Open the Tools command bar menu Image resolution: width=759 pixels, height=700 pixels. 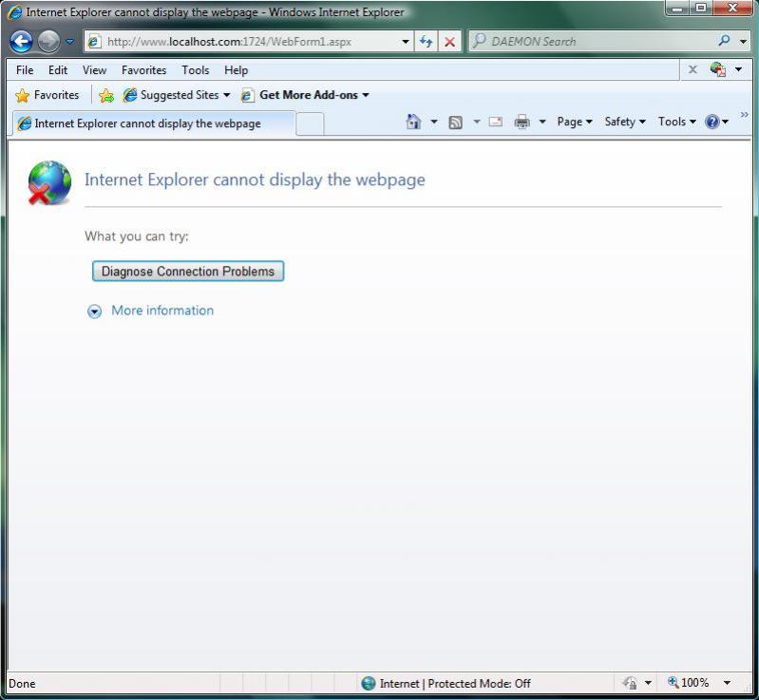point(676,122)
